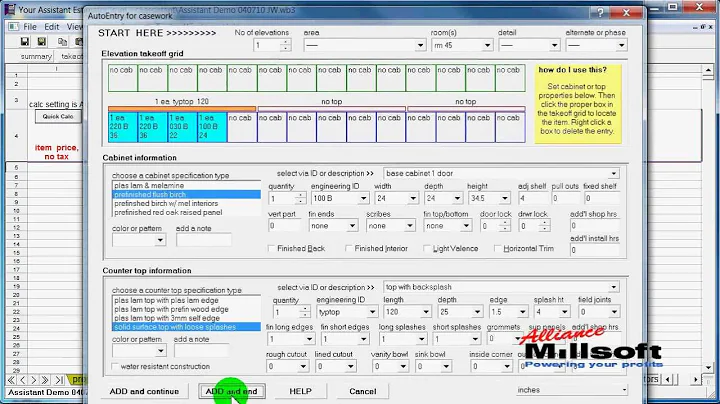
Task: Enable water resistant construction checkbox
Action: pos(115,366)
